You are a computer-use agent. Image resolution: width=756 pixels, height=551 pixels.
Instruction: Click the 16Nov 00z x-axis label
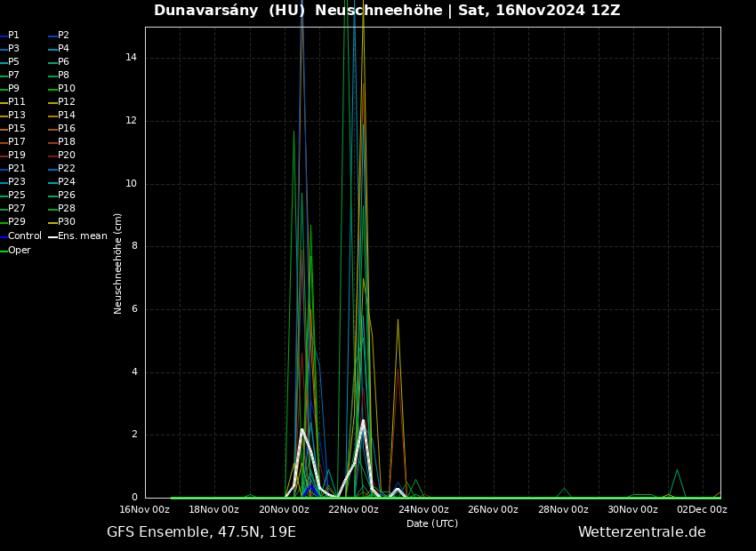[x=144, y=509]
